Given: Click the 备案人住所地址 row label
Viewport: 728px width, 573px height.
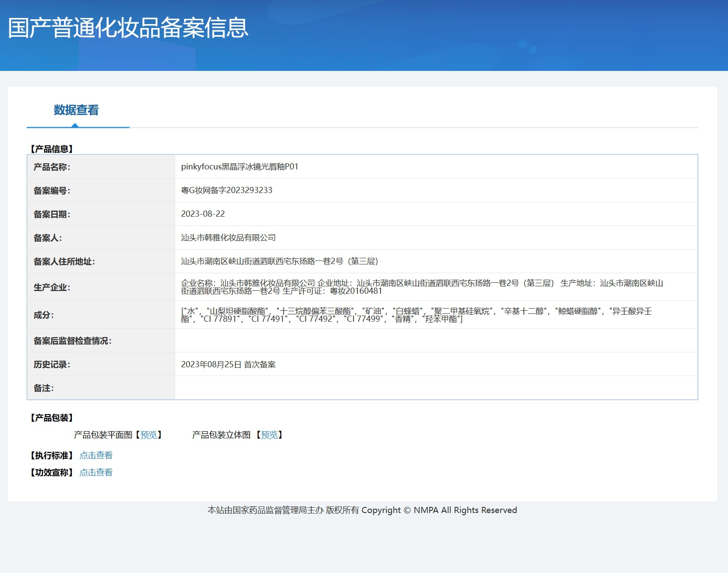Looking at the screenshot, I should pos(64,261).
